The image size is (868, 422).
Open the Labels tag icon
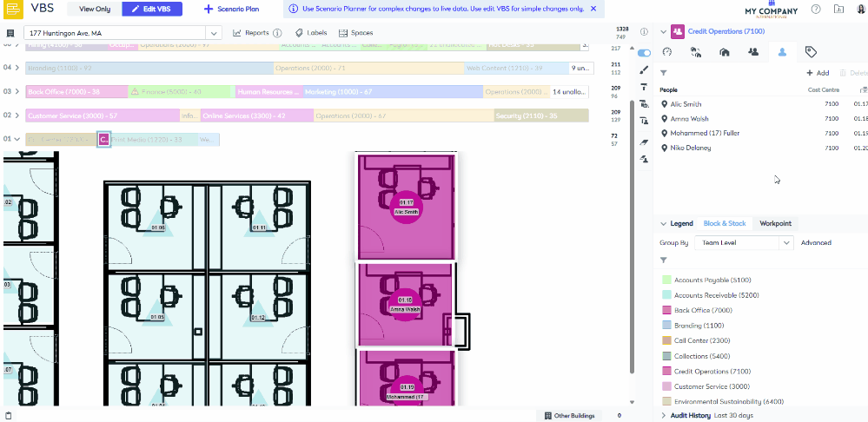point(299,33)
